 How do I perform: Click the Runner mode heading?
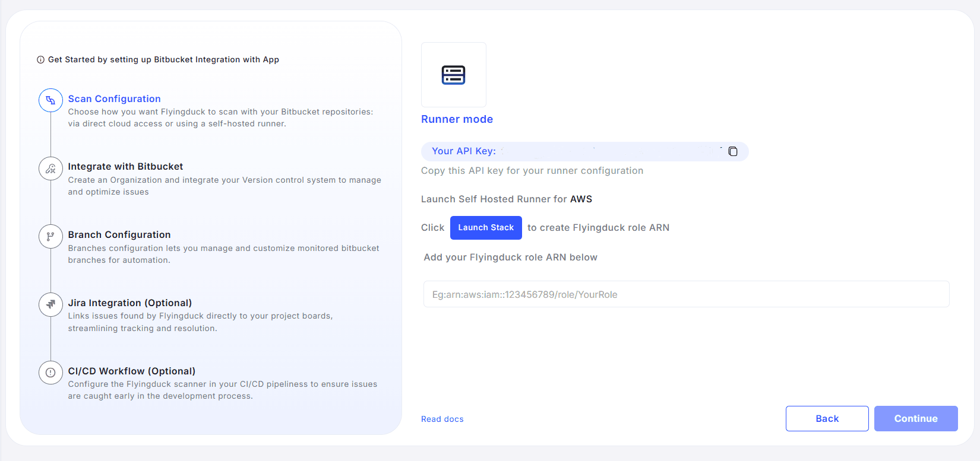(x=457, y=119)
